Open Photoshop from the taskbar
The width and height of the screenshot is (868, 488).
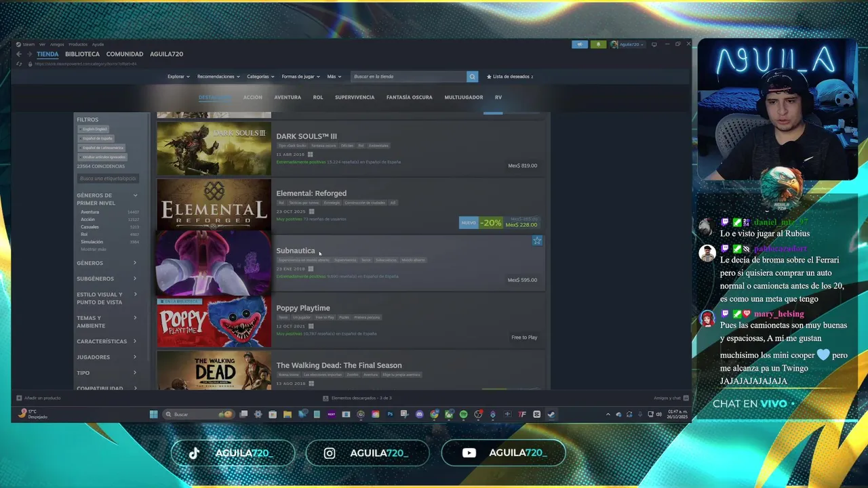[390, 414]
